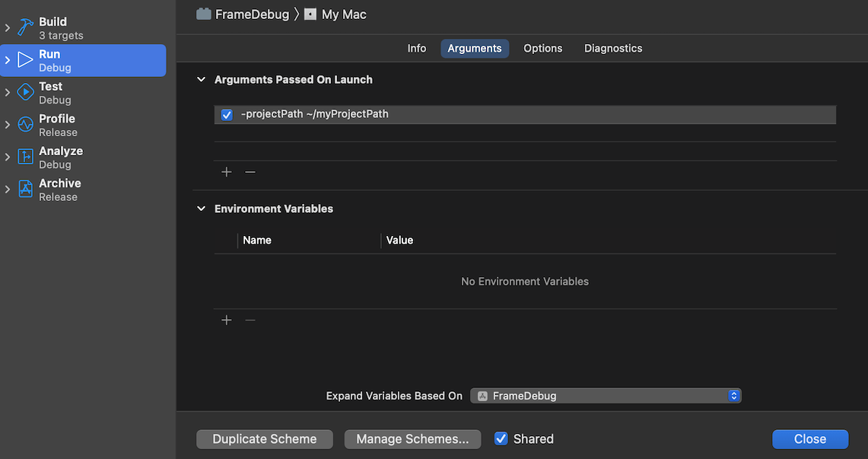Select the Build scheme action icon
Screen dimensions: 868x459
tap(25, 27)
